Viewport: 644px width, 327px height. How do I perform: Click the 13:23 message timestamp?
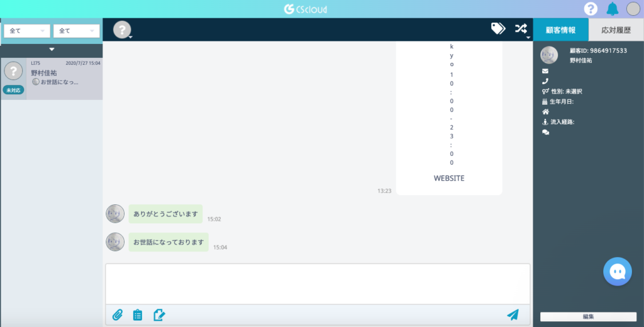click(x=384, y=191)
